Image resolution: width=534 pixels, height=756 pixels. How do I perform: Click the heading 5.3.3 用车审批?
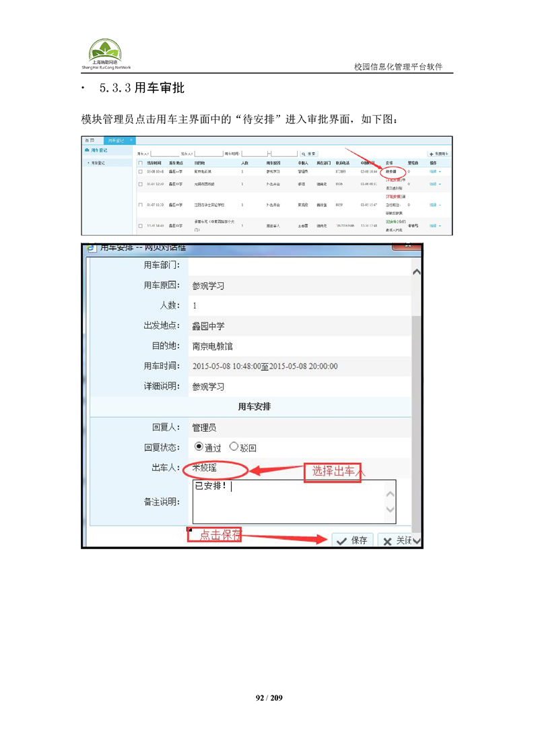[142, 88]
